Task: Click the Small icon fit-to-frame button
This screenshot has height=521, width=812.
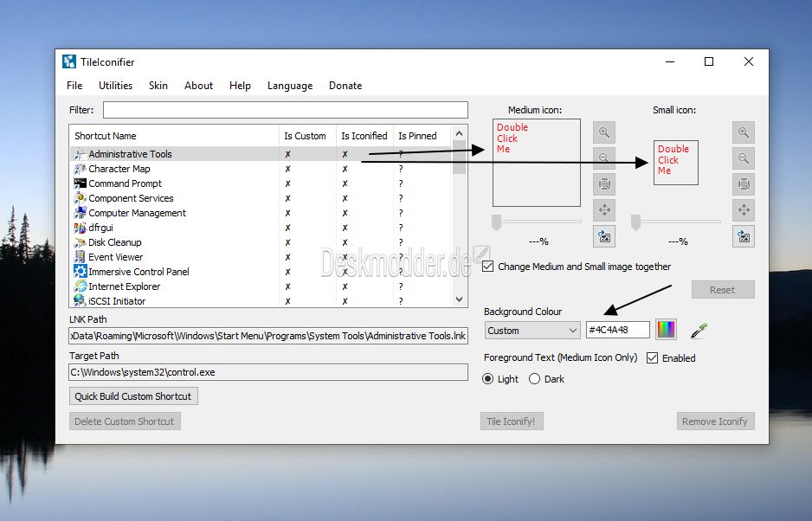Action: pyautogui.click(x=743, y=183)
